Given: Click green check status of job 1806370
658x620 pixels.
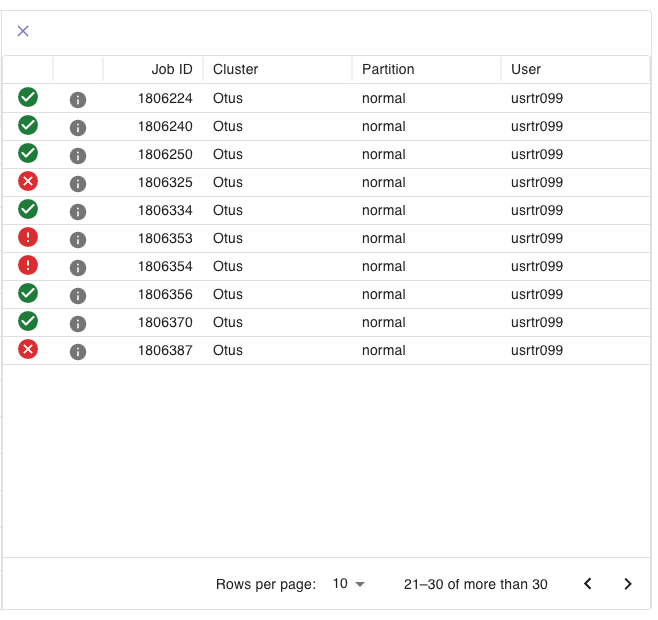Looking at the screenshot, I should coord(28,321).
